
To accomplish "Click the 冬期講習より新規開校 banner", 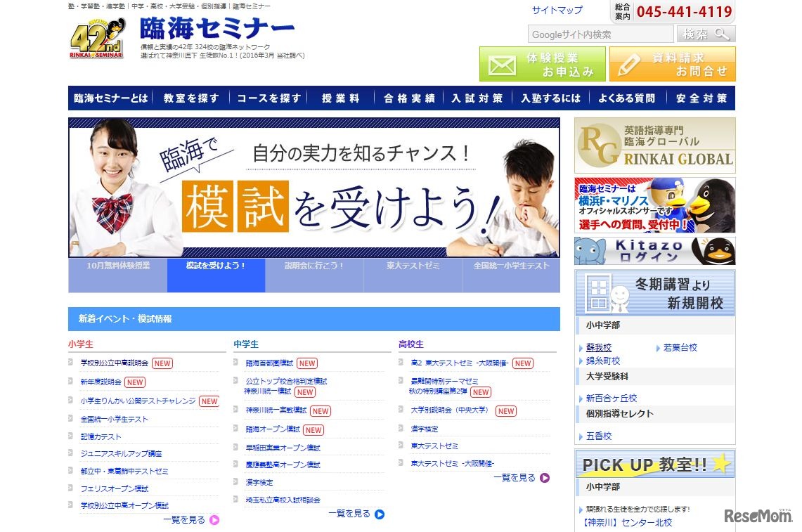I will point(653,292).
